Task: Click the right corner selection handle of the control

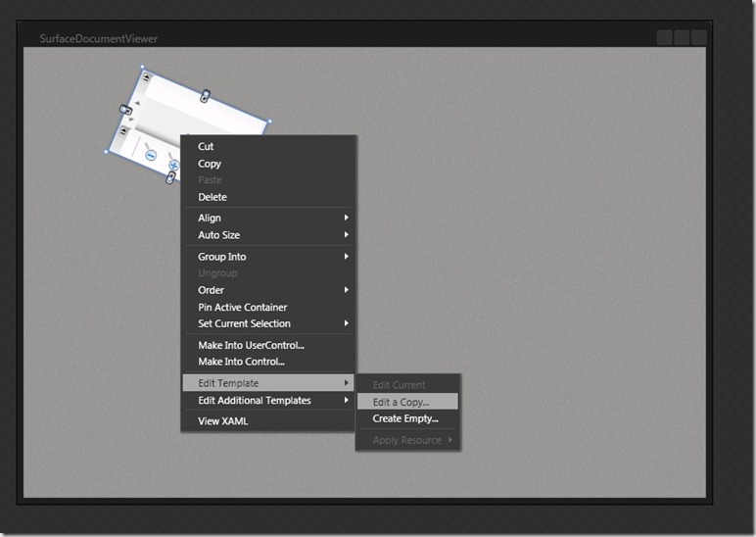Action: pos(268,122)
